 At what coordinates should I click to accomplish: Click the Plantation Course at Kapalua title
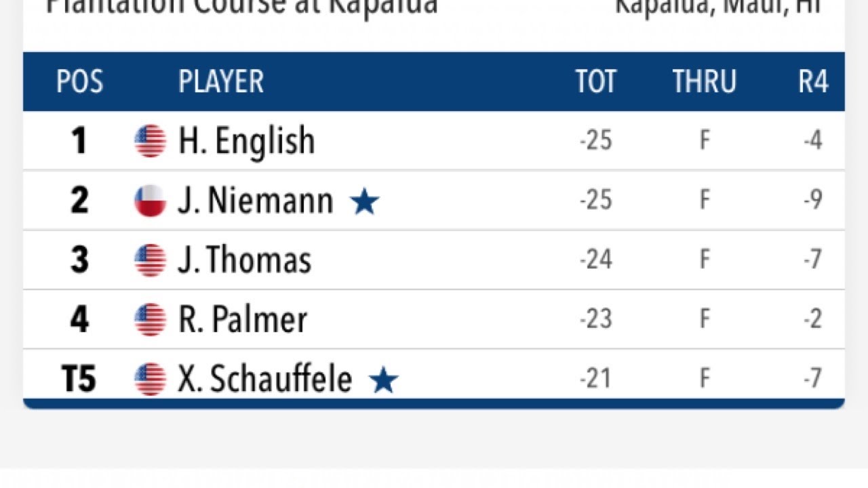point(241,7)
